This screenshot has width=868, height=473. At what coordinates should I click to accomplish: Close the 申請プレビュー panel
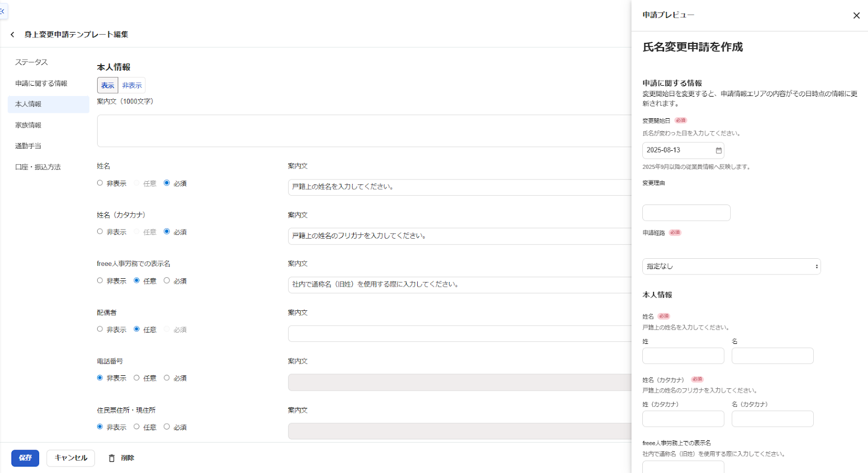[856, 15]
